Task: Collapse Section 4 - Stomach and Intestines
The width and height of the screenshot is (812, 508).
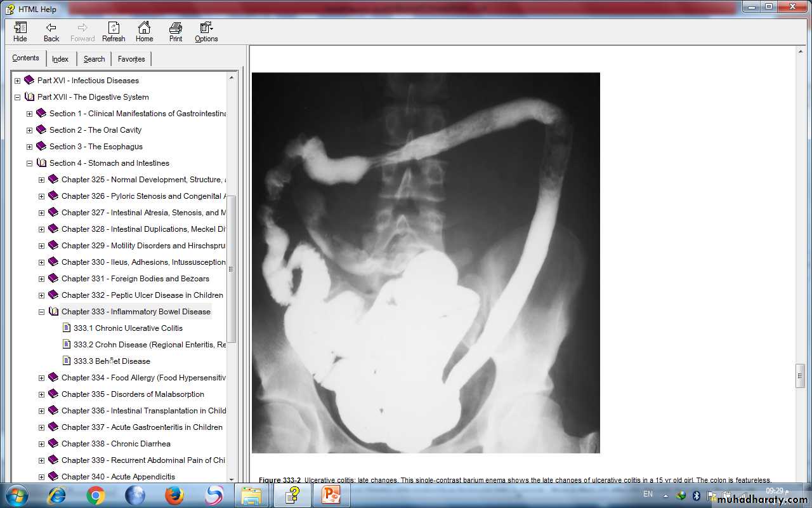Action: pyautogui.click(x=29, y=163)
